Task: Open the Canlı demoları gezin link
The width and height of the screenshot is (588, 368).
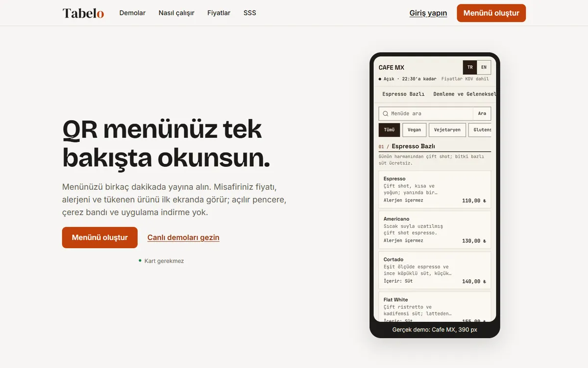Action: tap(183, 237)
